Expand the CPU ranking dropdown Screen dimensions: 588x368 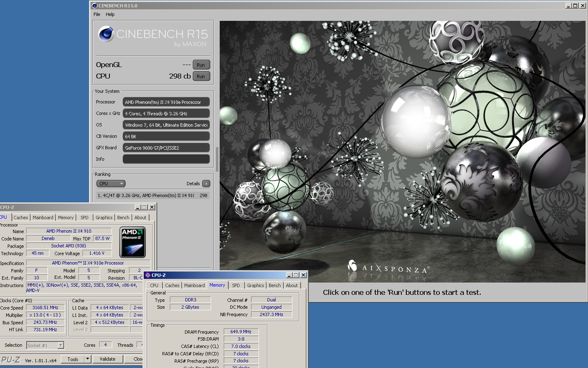click(111, 184)
